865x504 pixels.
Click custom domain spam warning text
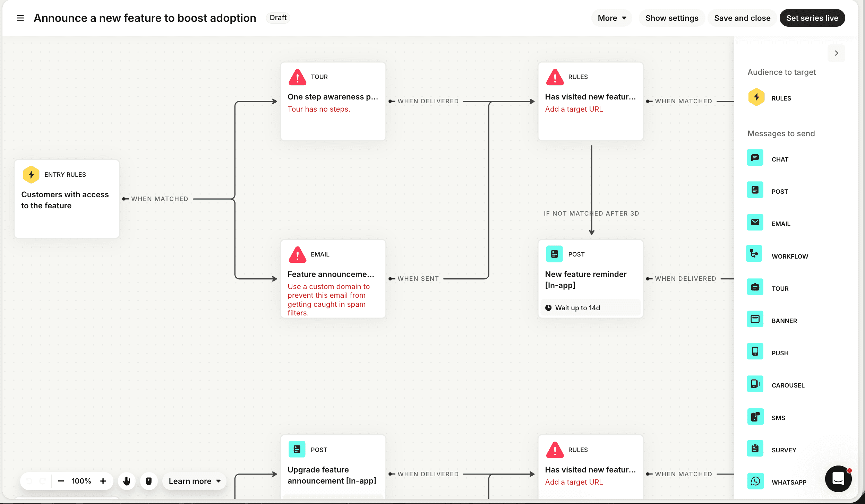(329, 299)
